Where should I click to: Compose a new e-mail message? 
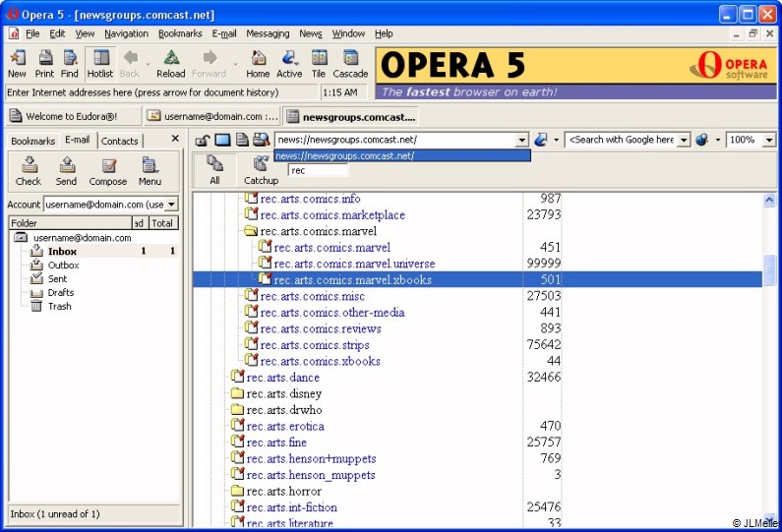108,171
